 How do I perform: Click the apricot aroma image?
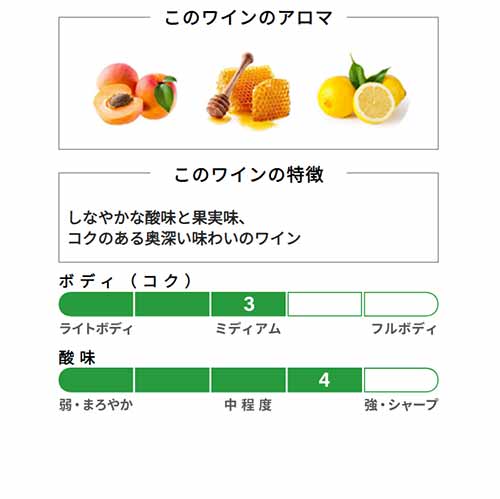pyautogui.click(x=134, y=93)
